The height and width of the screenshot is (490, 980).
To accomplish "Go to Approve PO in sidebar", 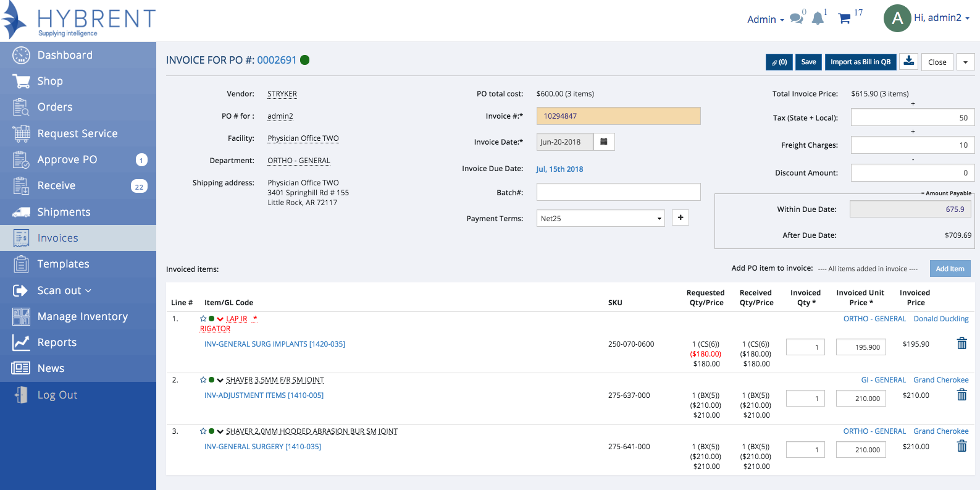I will click(x=67, y=159).
